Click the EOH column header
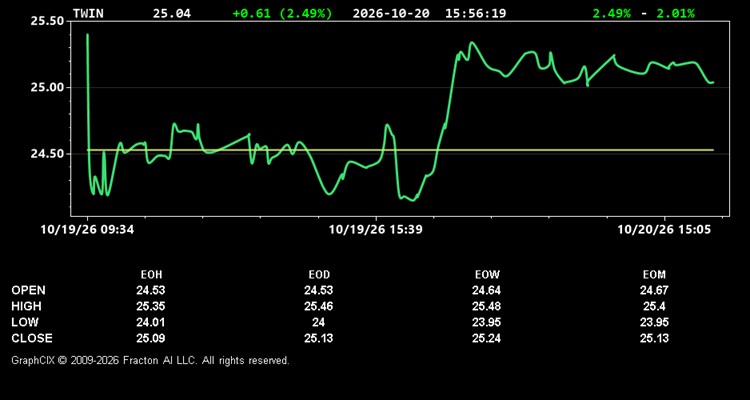Viewport: 750px width, 400px height. tap(151, 275)
